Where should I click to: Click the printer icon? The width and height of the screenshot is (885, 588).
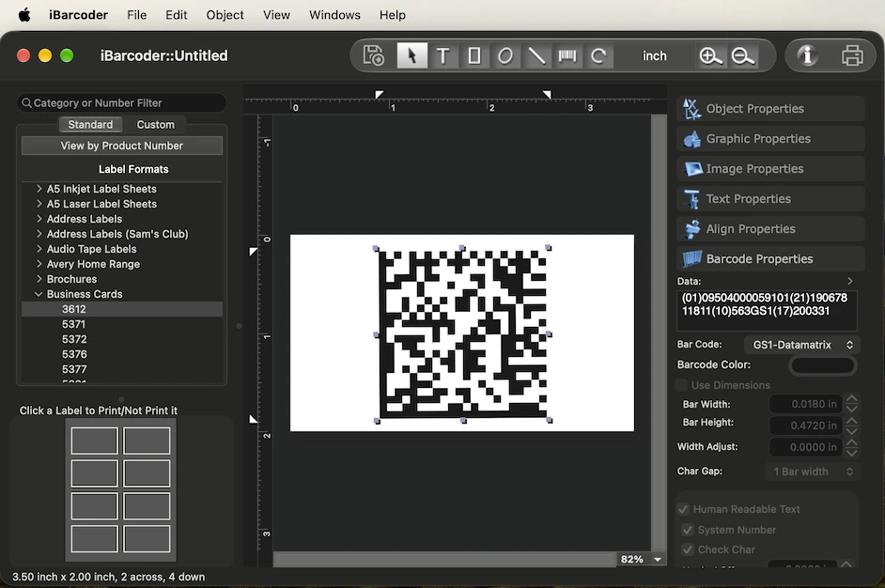[852, 55]
